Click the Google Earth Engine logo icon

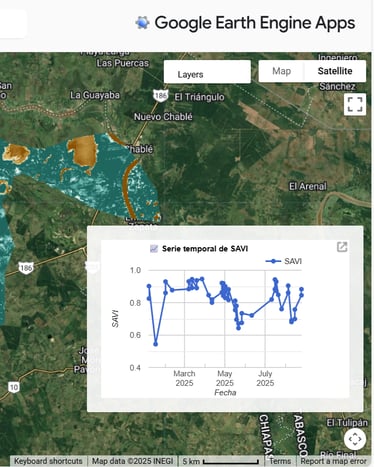142,23
